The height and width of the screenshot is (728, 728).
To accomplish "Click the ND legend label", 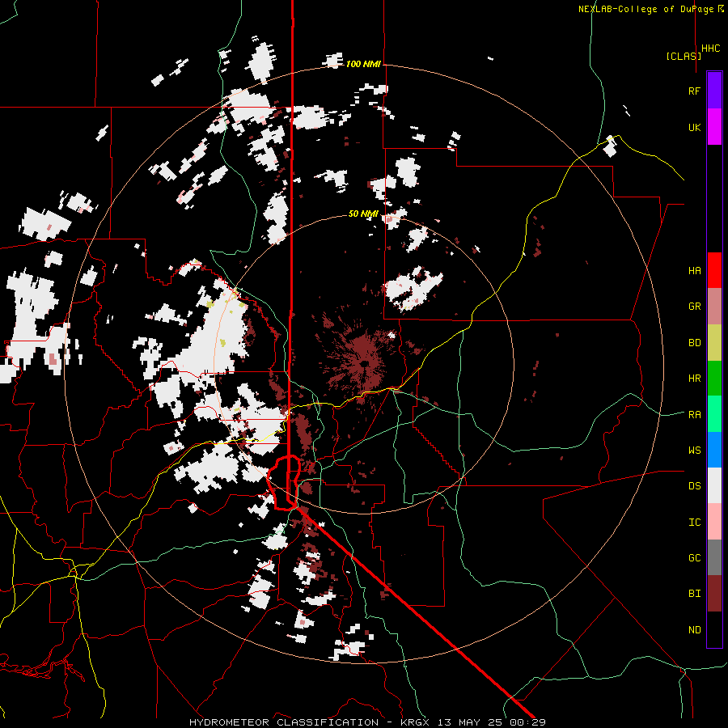I will 694,630.
